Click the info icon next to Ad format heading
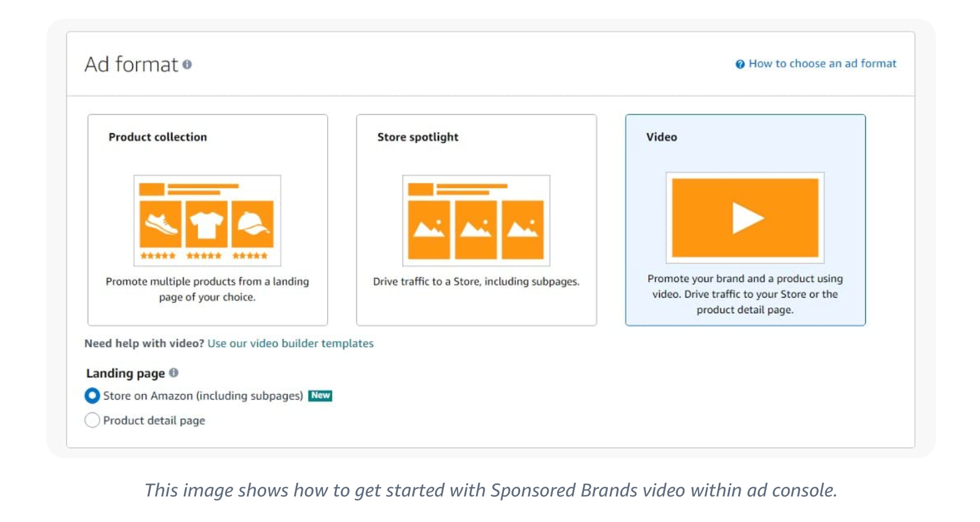 click(186, 66)
